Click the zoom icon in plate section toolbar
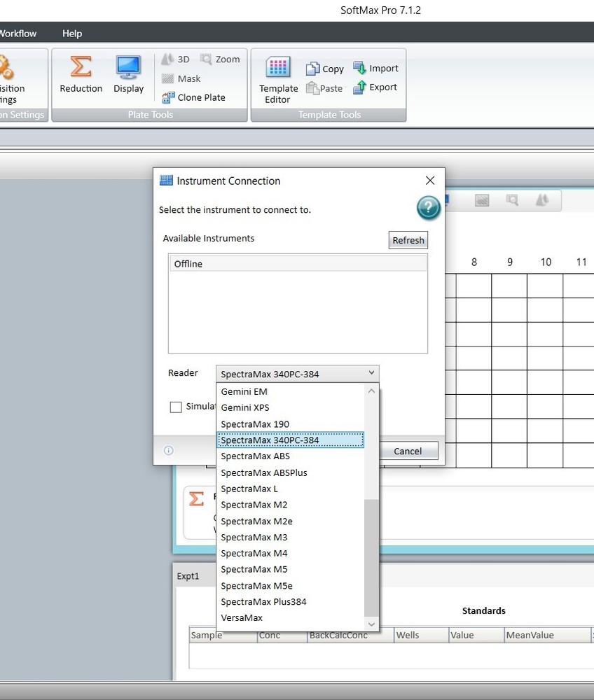Image resolution: width=594 pixels, height=700 pixels. coord(512,200)
